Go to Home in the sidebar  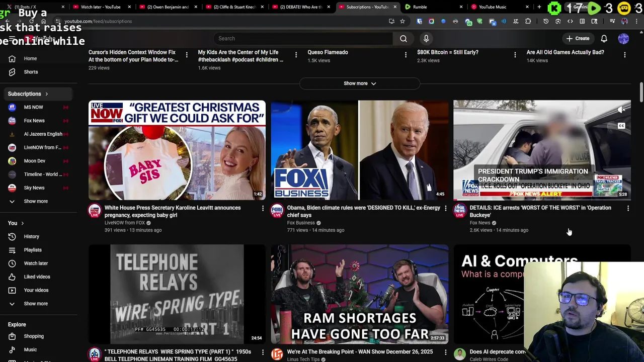[x=39, y=58]
